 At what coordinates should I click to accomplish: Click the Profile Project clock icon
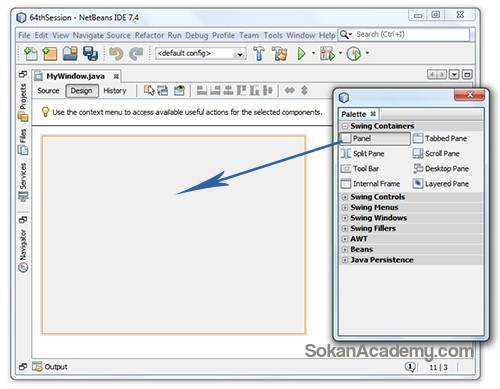tap(354, 53)
